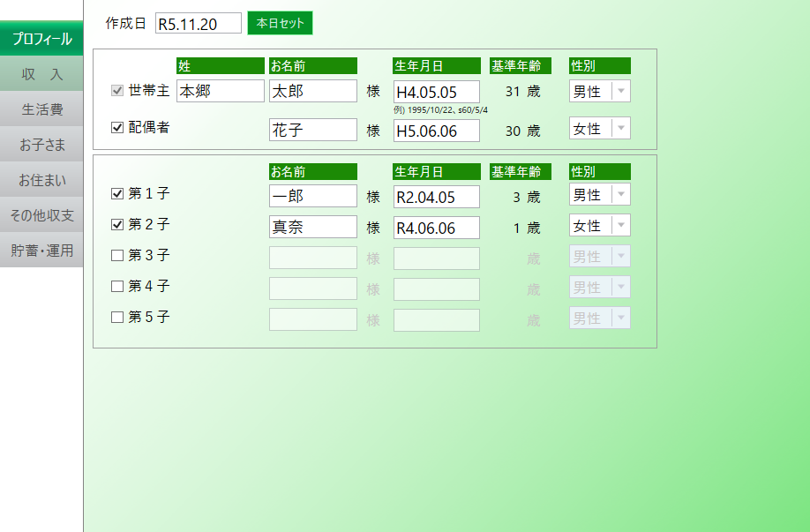This screenshot has height=532, width=810.
Task: Click the 配偶者 birthdate field H5.06.06
Action: tap(436, 131)
